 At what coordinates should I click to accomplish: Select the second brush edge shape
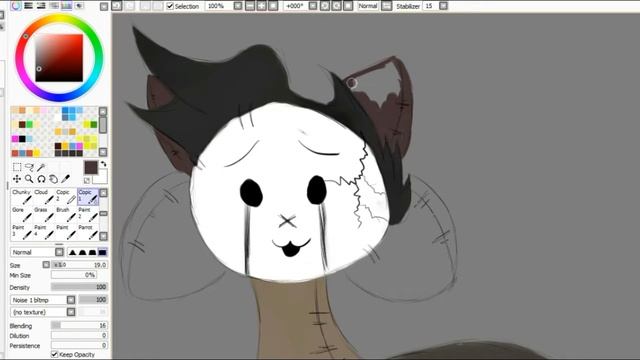(x=82, y=252)
